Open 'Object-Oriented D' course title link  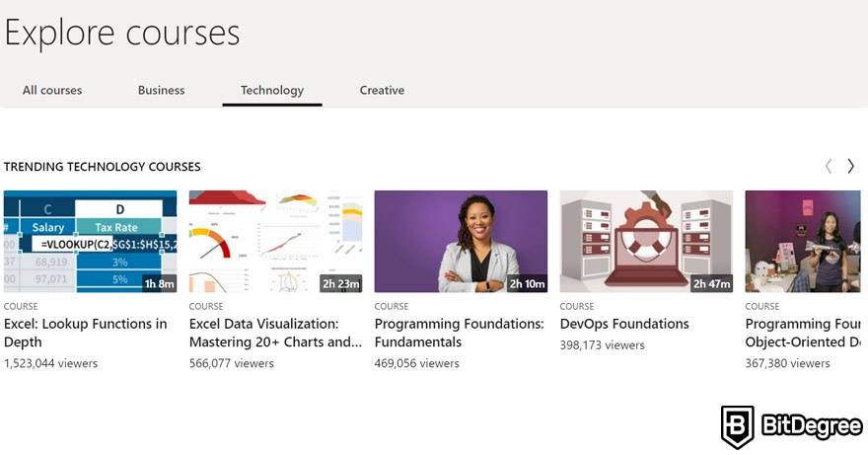point(803,333)
